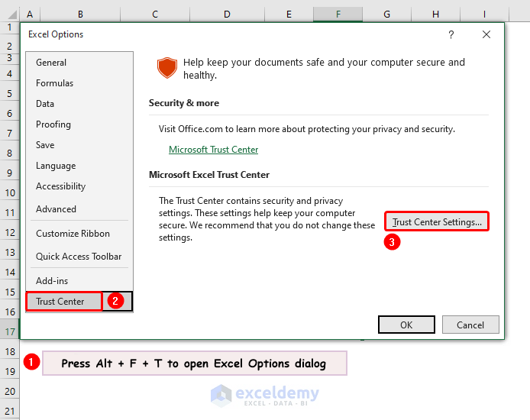Select row 1 header
Image resolution: width=530 pixels, height=420 pixels.
click(x=9, y=27)
